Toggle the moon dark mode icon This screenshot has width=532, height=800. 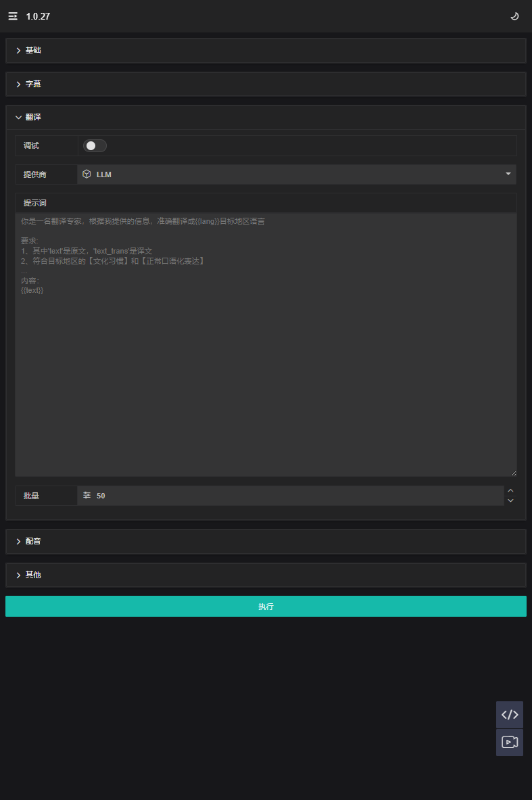pyautogui.click(x=514, y=16)
